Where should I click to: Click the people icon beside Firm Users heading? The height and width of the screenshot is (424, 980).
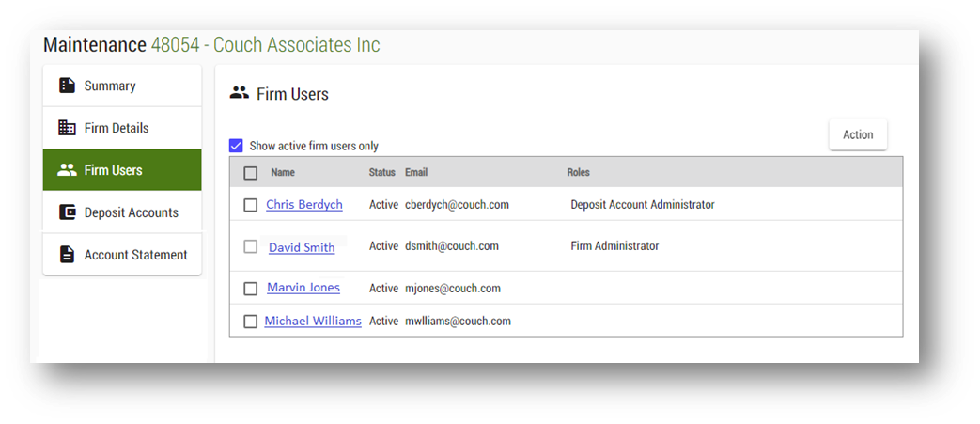pos(240,94)
